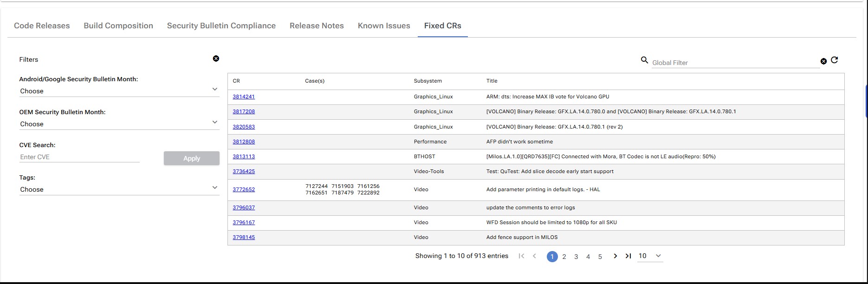Viewport: 868px width, 284px height.
Task: Go to the next page of entries
Action: coord(615,256)
